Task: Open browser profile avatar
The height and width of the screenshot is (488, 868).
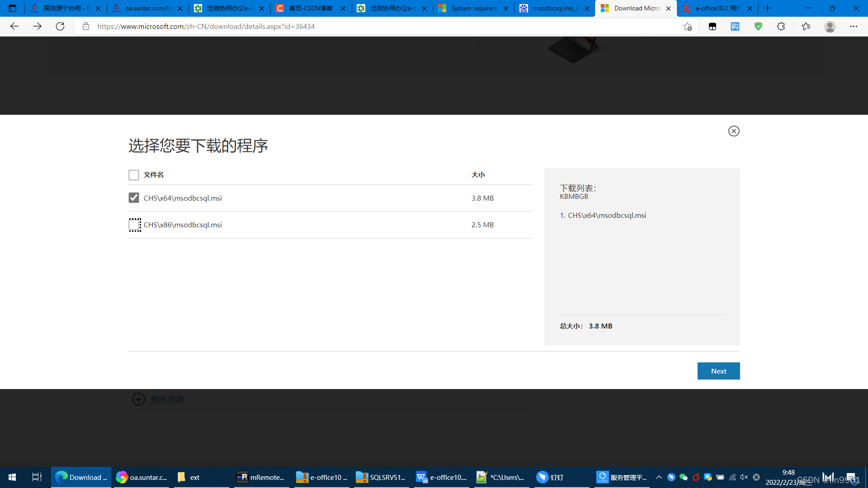Action: click(830, 26)
